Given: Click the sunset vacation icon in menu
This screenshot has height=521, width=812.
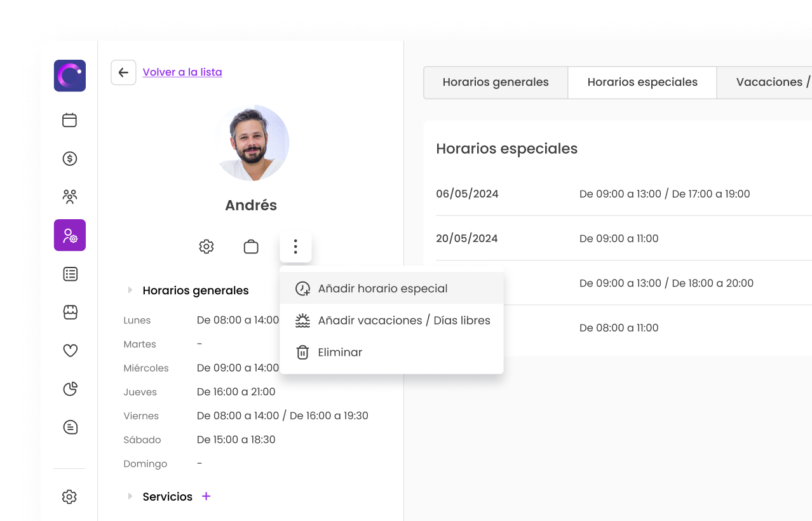Looking at the screenshot, I should pyautogui.click(x=303, y=320).
